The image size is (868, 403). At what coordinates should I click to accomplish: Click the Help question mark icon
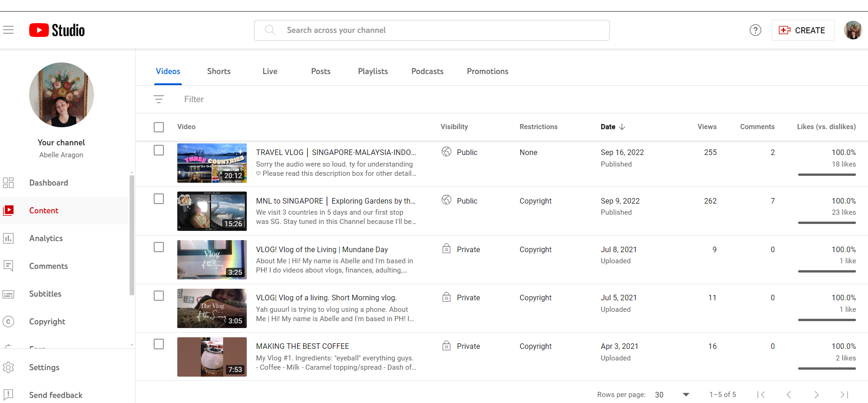click(755, 30)
